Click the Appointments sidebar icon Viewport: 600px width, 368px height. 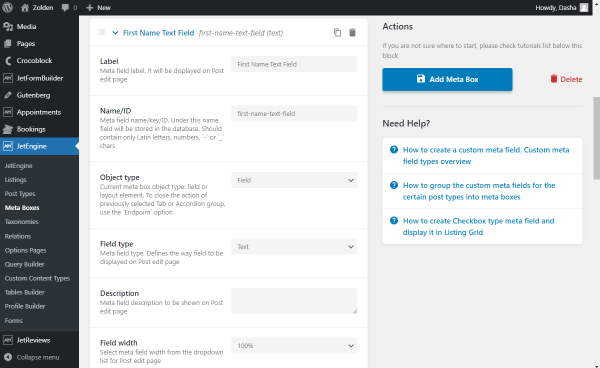(8, 112)
